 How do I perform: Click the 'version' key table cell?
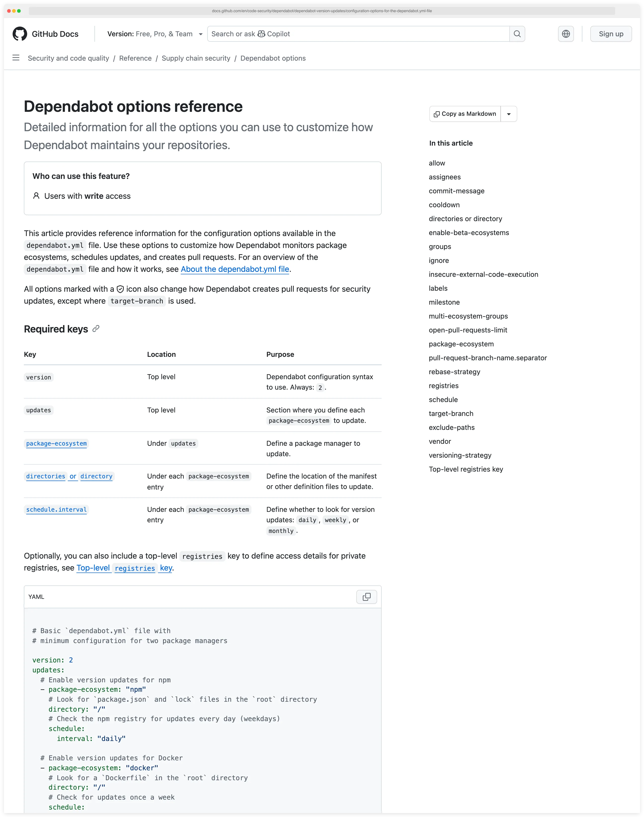click(x=39, y=377)
